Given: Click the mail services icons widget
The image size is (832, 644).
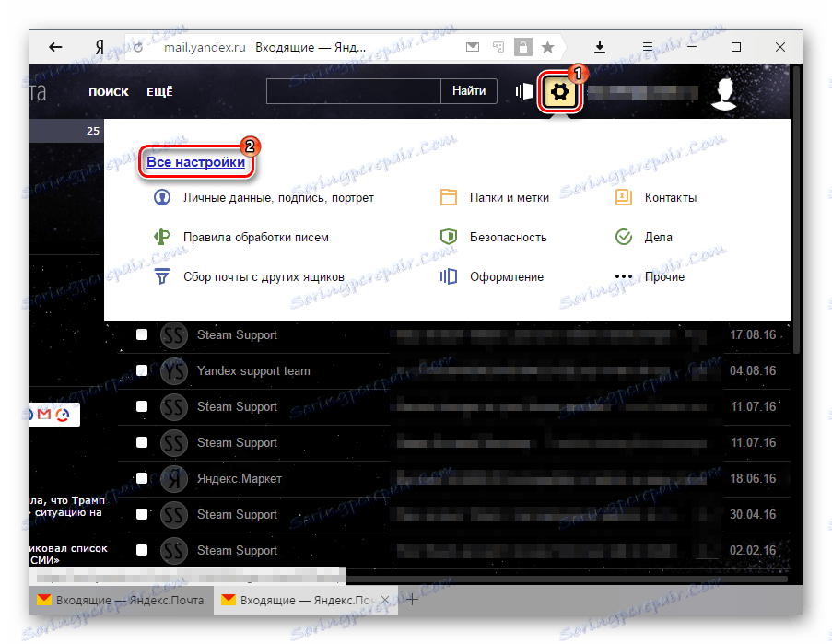Looking at the screenshot, I should (x=54, y=415).
